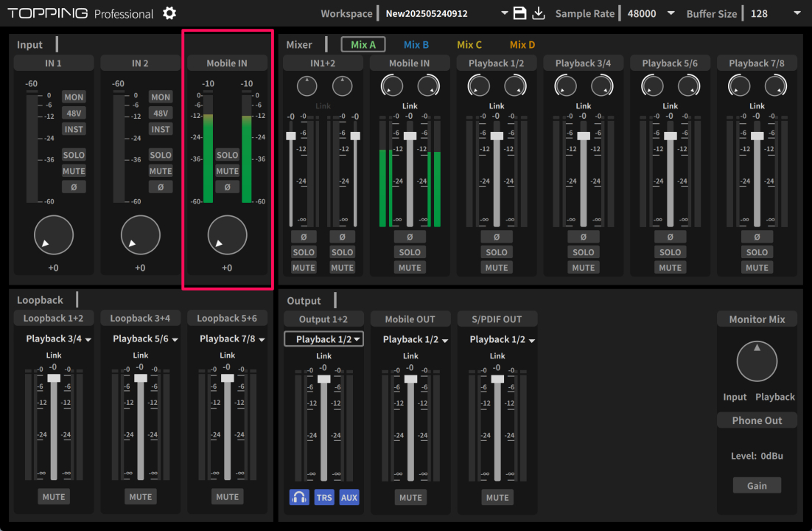Viewport: 812px width, 531px height.
Task: Toggle Link on Mobile OUT
Action: (x=410, y=355)
